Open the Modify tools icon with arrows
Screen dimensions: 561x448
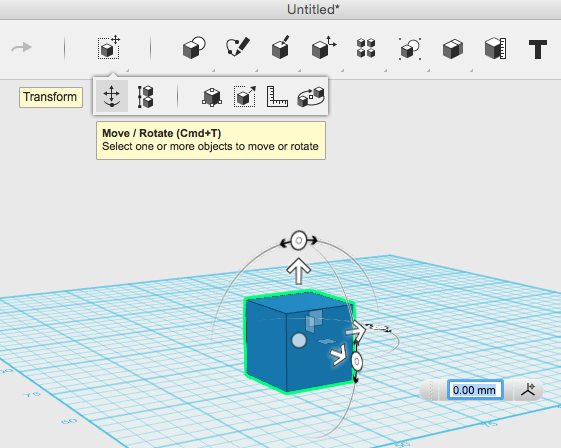pos(324,47)
